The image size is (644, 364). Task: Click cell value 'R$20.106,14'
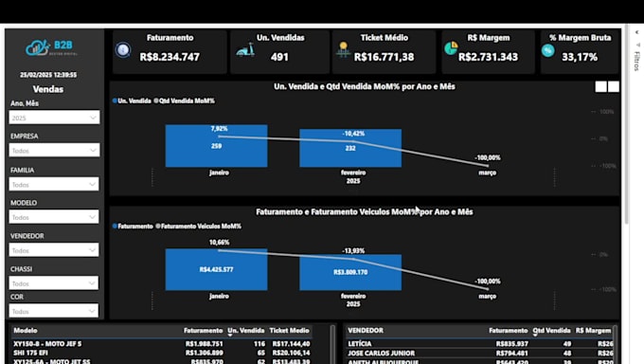(291, 353)
